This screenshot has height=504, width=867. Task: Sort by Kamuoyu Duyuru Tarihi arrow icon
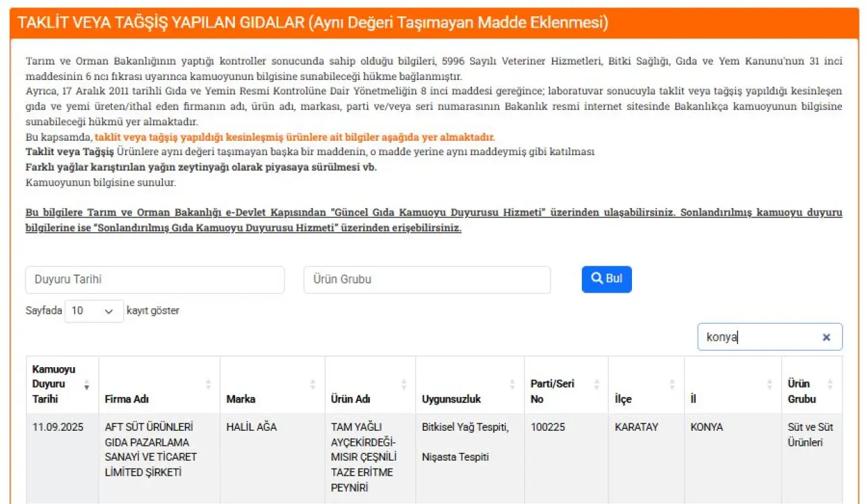[x=87, y=384]
